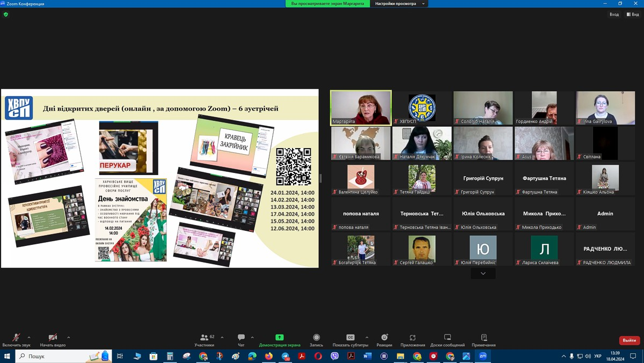The height and width of the screenshot is (363, 644).
Task: Select the Asus participant video tile
Action: pos(544,143)
